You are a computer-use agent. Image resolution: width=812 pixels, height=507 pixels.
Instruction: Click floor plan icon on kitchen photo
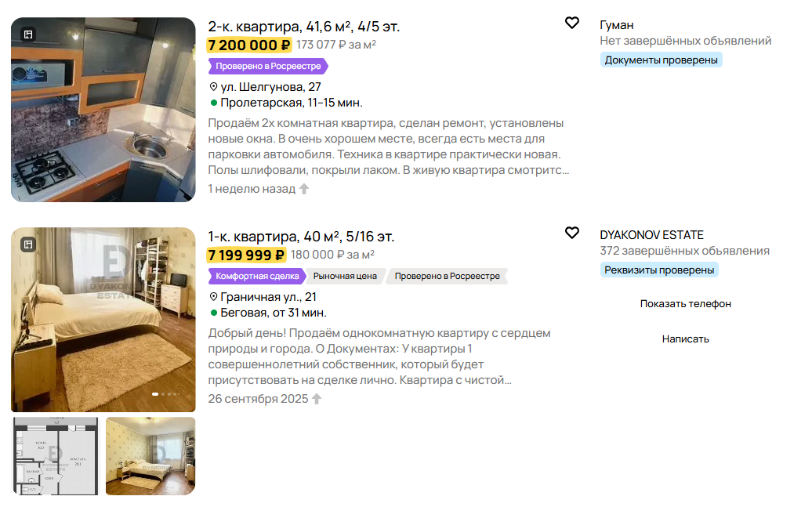tap(28, 34)
